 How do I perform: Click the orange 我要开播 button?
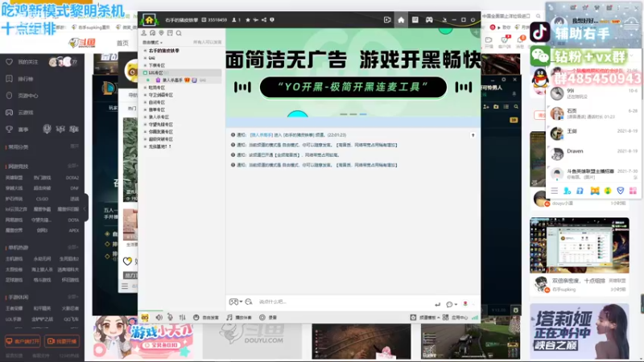pos(62,341)
